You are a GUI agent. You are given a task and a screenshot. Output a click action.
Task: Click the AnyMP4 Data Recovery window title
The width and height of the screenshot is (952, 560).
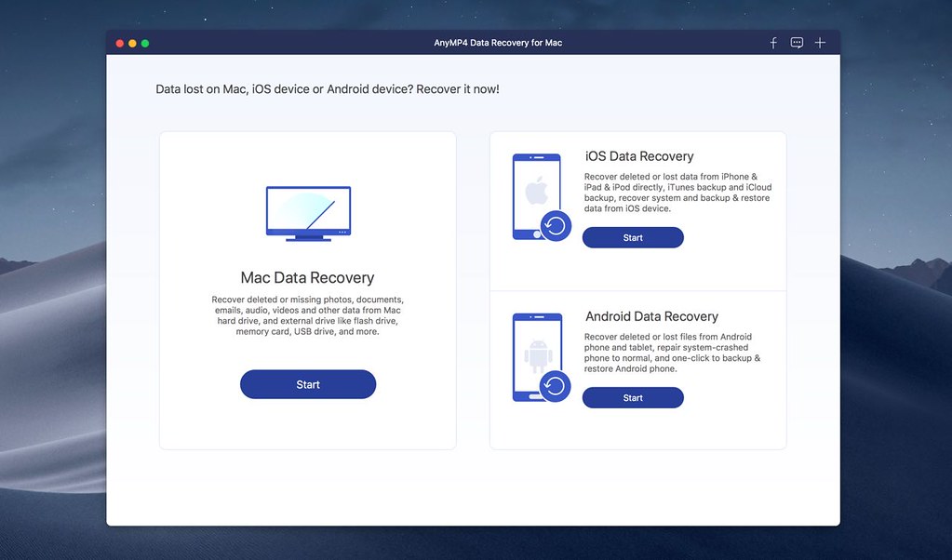click(498, 43)
